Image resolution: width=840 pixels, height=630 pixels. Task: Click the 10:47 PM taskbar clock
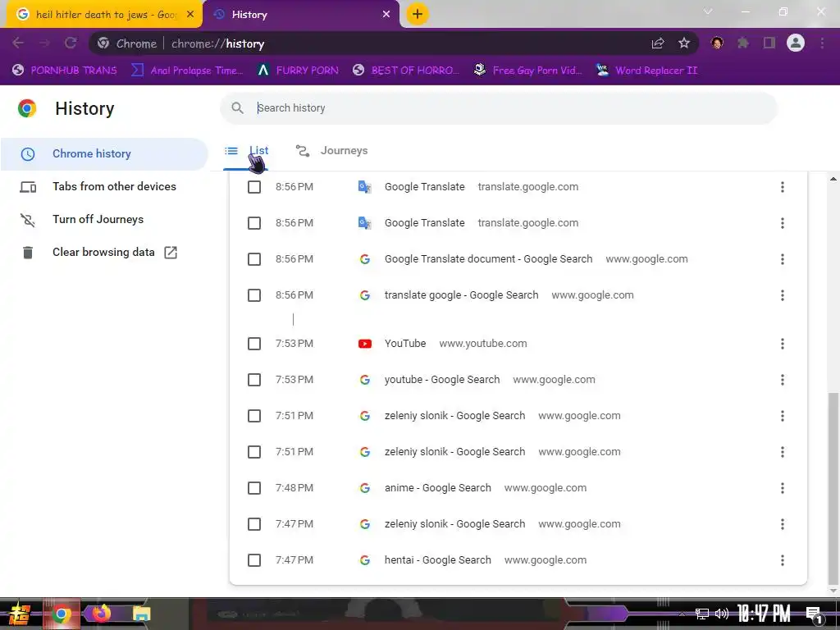[764, 614]
